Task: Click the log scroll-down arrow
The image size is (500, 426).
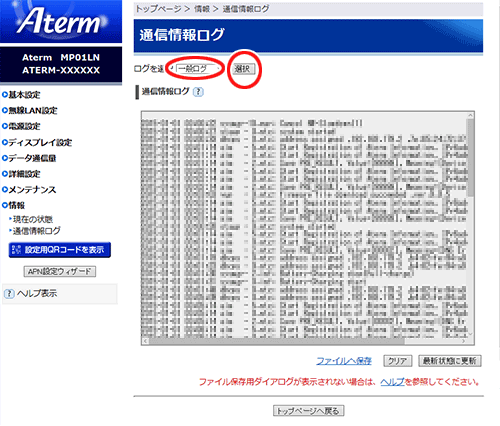Action: pos(470,334)
